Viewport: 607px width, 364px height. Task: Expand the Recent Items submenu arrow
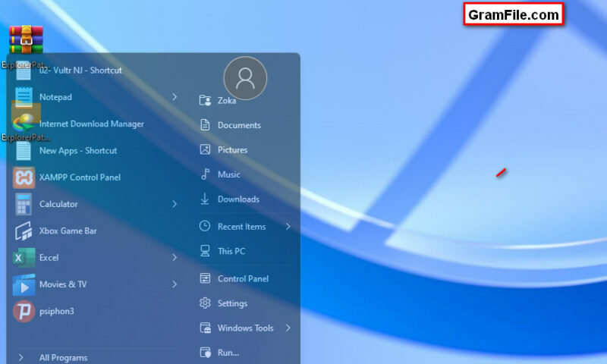click(x=288, y=226)
